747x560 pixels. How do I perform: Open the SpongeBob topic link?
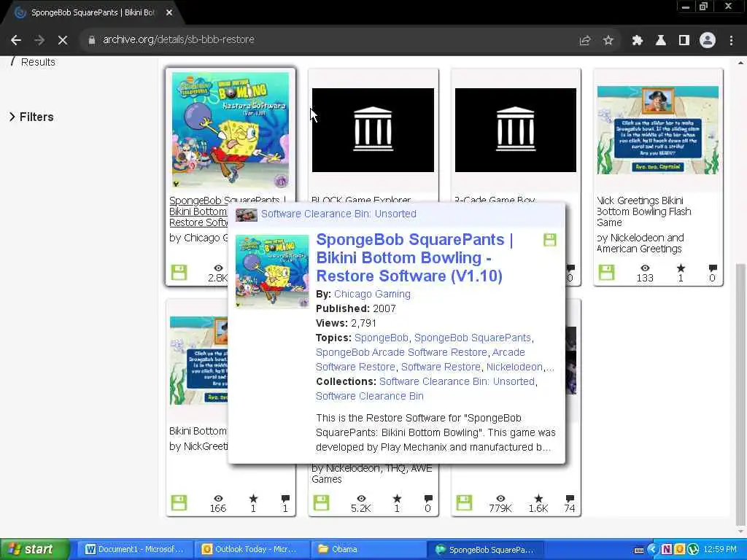pyautogui.click(x=381, y=338)
